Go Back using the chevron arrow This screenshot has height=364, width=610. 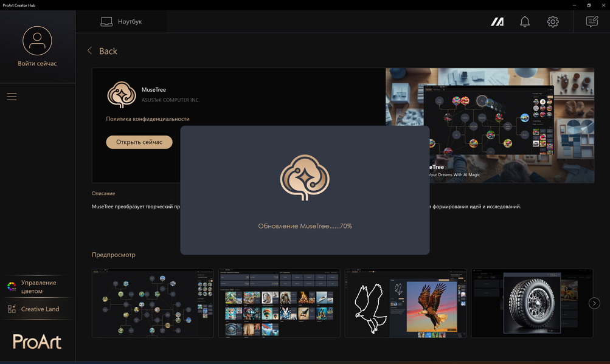click(x=90, y=51)
